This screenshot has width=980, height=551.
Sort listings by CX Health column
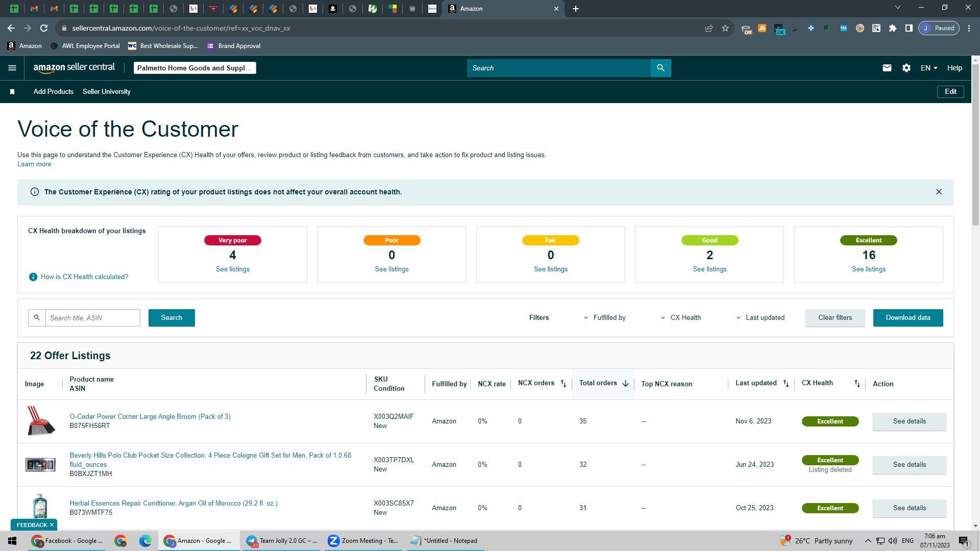857,384
